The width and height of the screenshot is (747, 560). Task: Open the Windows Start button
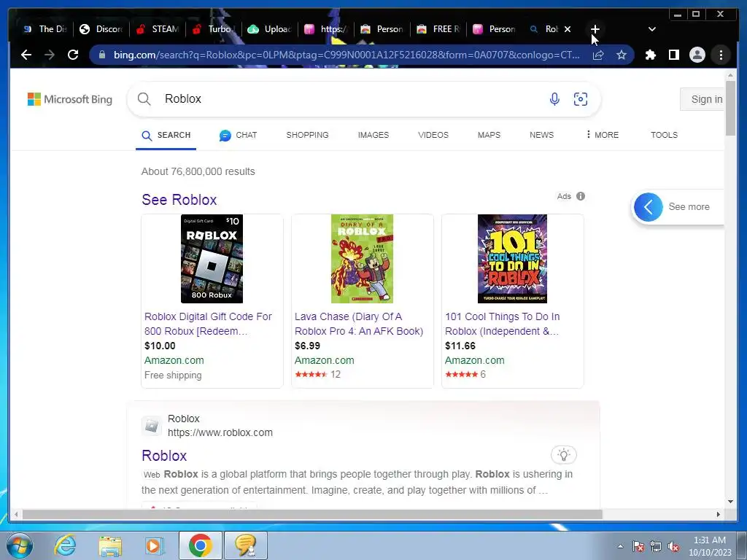[20, 545]
